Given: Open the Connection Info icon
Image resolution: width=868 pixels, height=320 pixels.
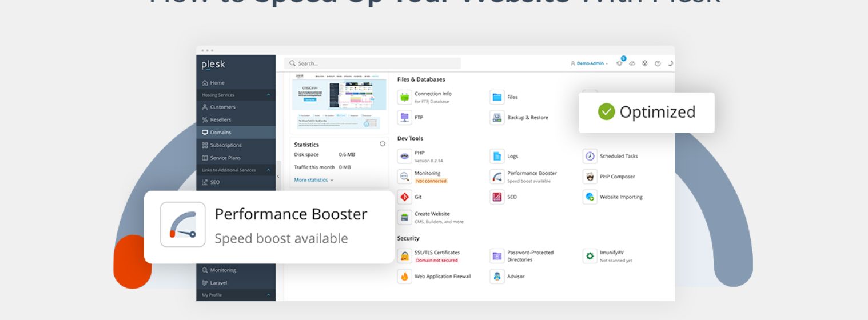Looking at the screenshot, I should pyautogui.click(x=405, y=97).
